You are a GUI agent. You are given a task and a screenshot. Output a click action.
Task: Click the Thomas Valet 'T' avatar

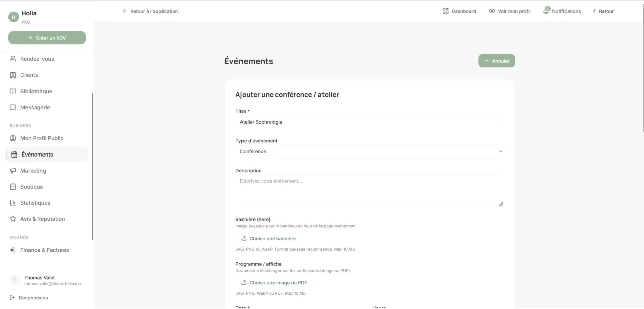click(15, 280)
